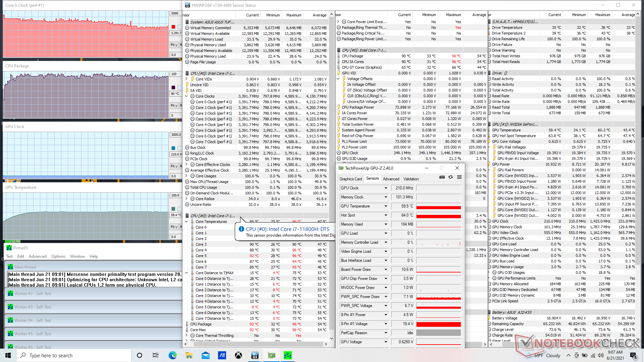Open GPU-Z hamburger menu icon

tap(459, 177)
